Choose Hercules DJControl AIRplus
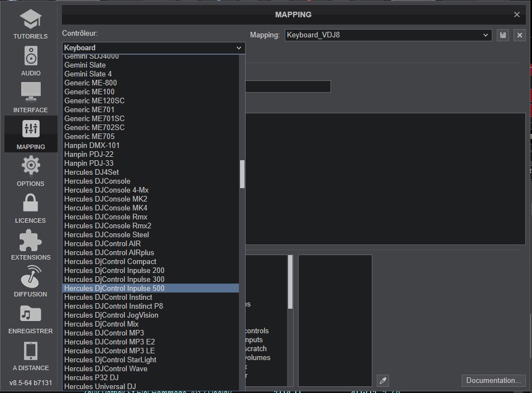This screenshot has height=393, width=532. [151, 252]
